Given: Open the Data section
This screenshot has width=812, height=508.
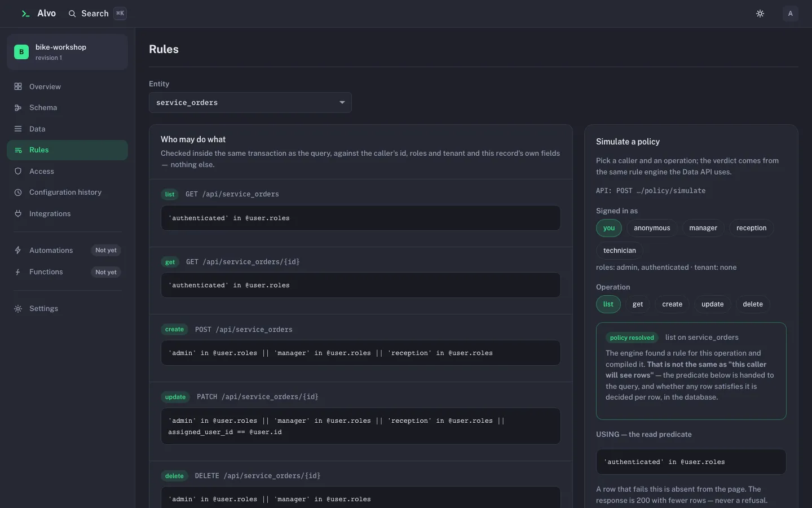Looking at the screenshot, I should 67,129.
